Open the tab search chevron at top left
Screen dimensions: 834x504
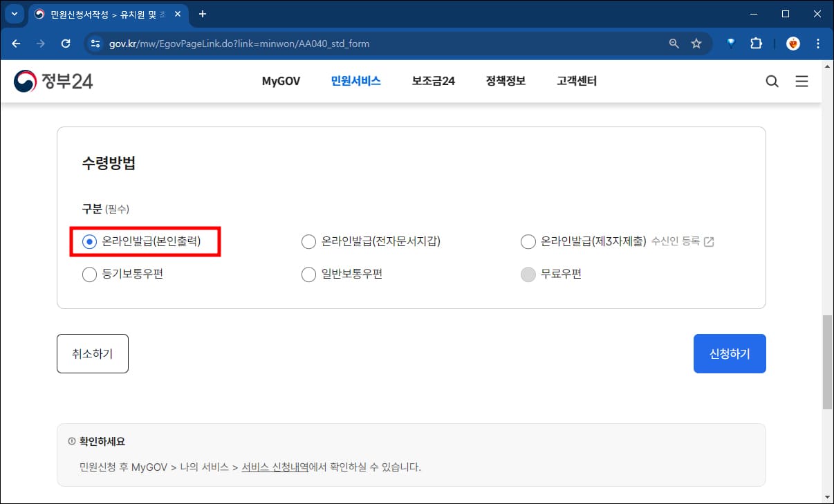pyautogui.click(x=14, y=13)
